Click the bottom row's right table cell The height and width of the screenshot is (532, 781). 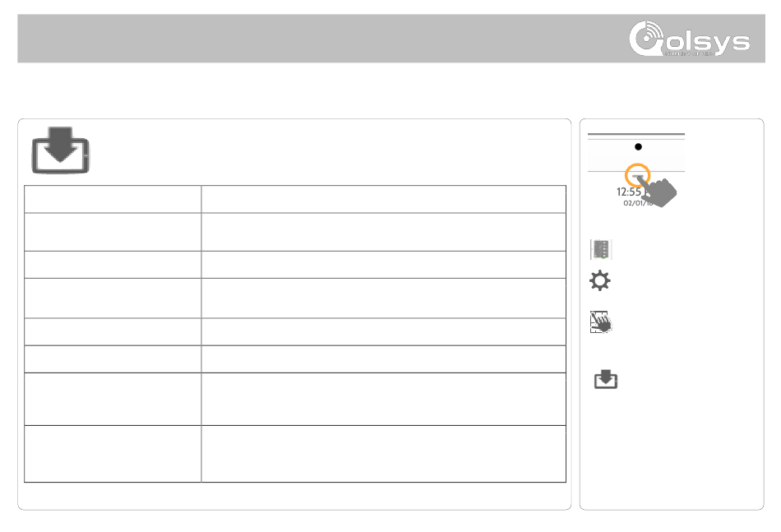click(384, 454)
